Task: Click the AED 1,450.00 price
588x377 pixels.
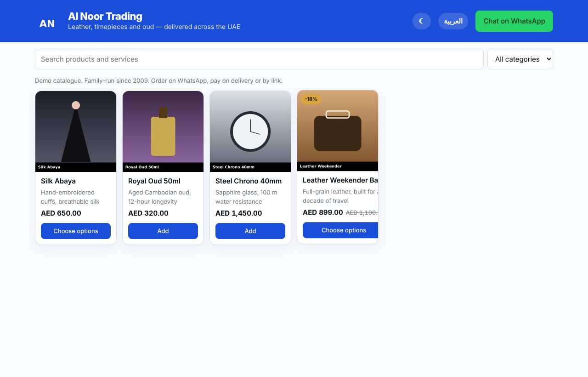Action: tap(239, 213)
